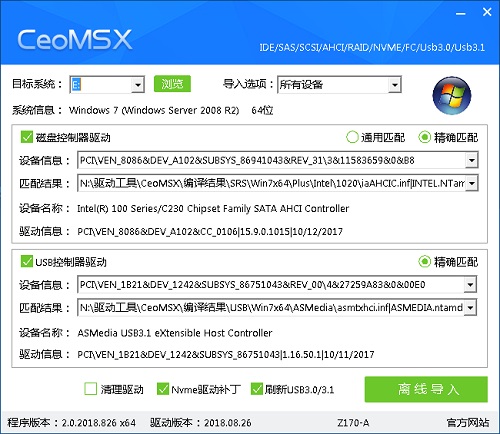
Task: Click Z170-A motherboard model text
Action: click(x=353, y=423)
